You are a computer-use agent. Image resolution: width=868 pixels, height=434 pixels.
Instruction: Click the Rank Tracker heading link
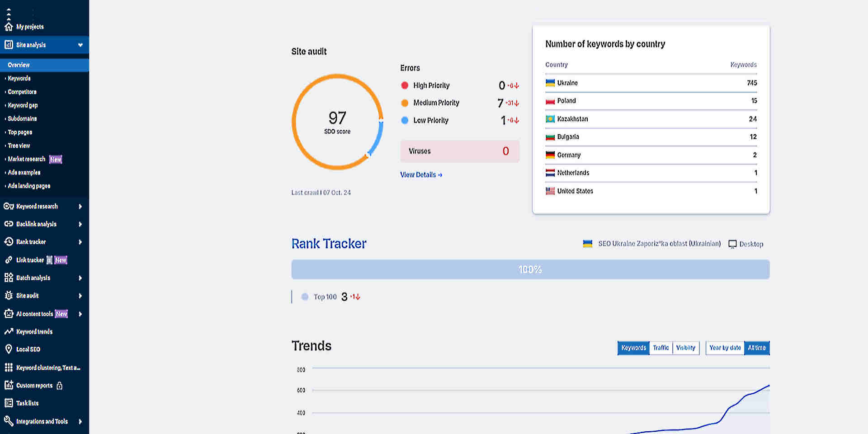pyautogui.click(x=329, y=244)
